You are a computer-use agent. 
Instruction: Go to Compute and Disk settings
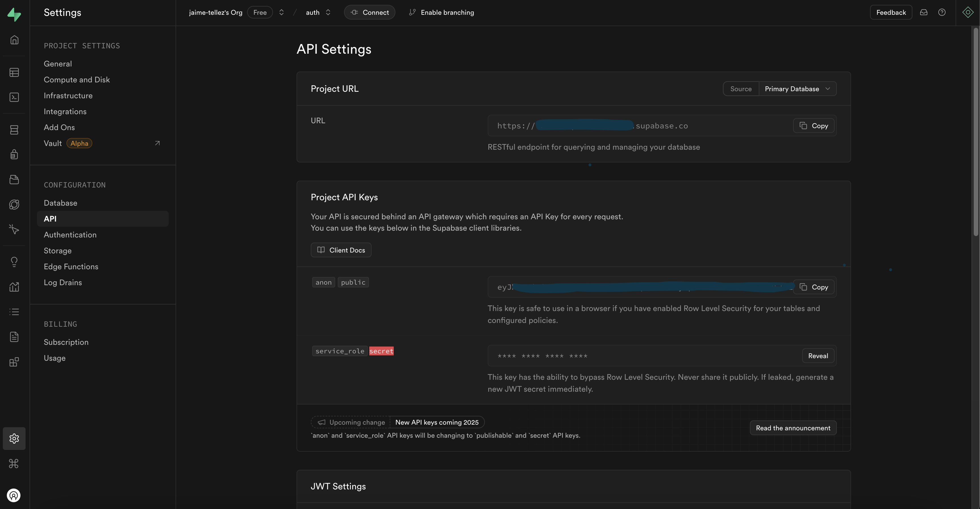(x=77, y=80)
